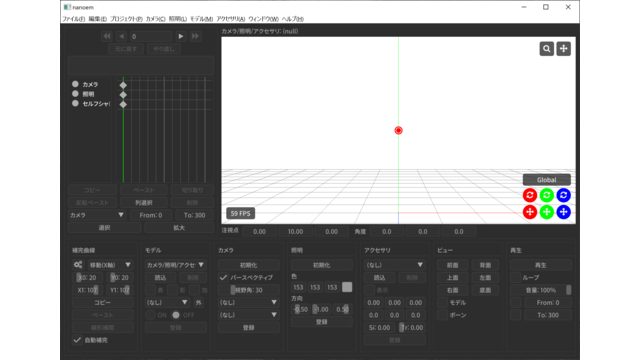Toggle the 自動補完 checkbox

pyautogui.click(x=77, y=340)
